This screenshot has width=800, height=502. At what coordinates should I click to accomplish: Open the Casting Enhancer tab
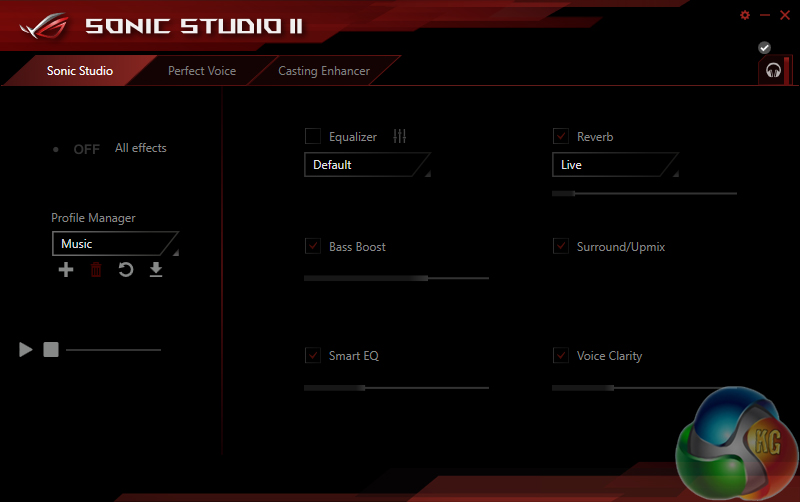click(324, 71)
